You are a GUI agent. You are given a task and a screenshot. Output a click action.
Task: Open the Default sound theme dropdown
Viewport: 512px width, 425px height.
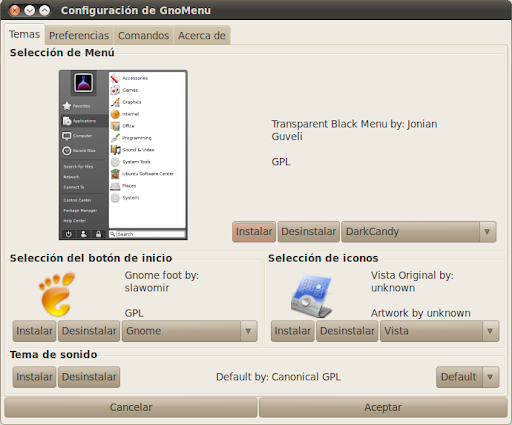[467, 377]
